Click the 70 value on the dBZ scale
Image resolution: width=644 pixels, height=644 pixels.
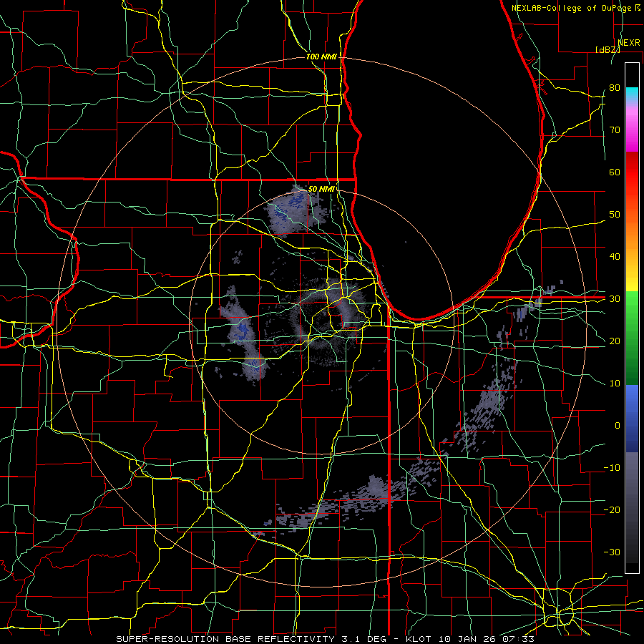click(615, 130)
